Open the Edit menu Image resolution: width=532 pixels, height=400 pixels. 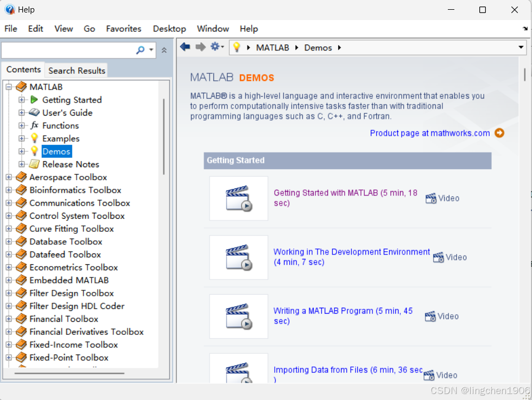tap(36, 29)
